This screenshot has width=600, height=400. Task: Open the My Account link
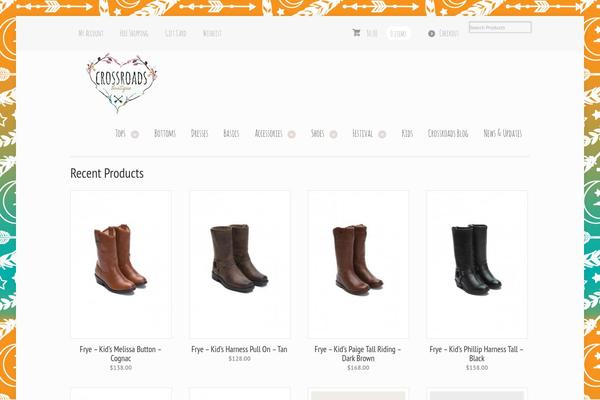(91, 33)
